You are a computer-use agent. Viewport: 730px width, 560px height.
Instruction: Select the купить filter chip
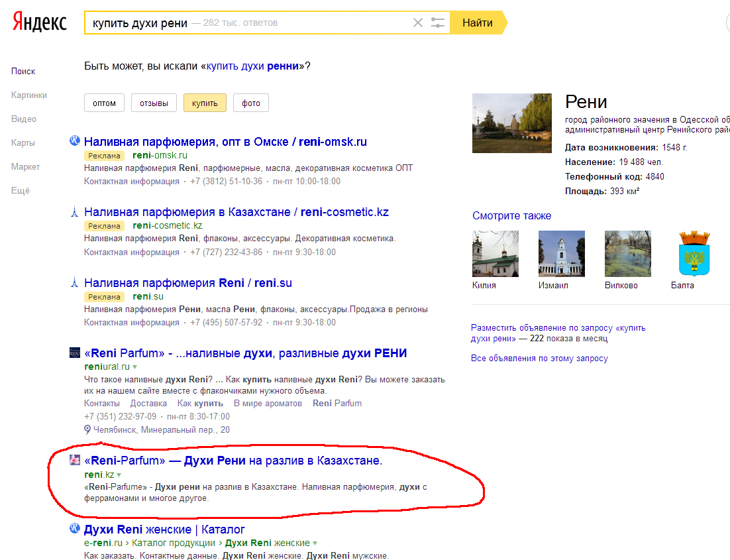click(x=205, y=103)
